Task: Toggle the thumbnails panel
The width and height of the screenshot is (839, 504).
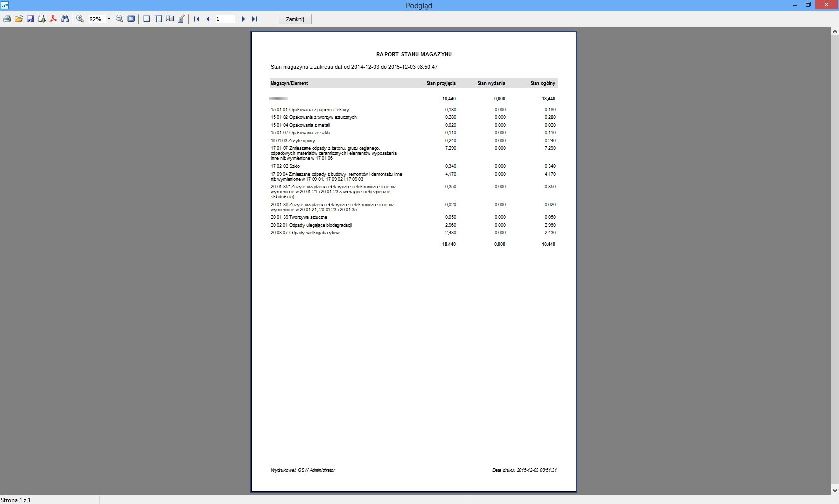Action: click(x=158, y=19)
